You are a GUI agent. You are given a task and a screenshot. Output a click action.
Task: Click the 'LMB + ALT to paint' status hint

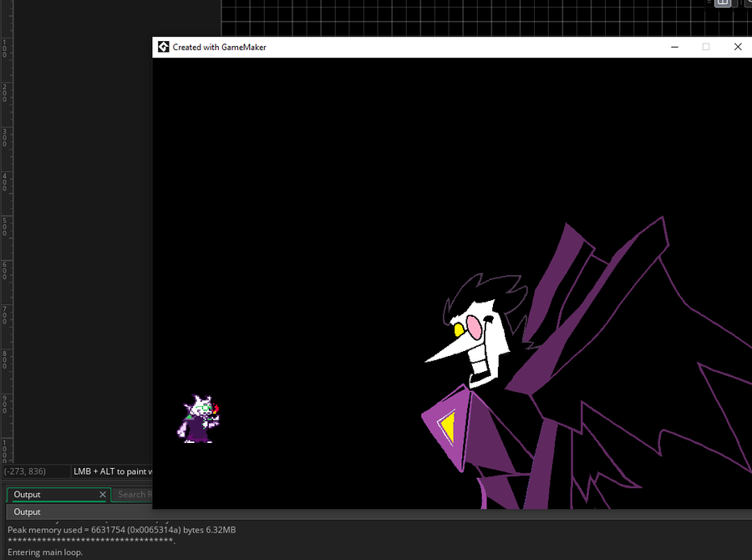pos(112,471)
